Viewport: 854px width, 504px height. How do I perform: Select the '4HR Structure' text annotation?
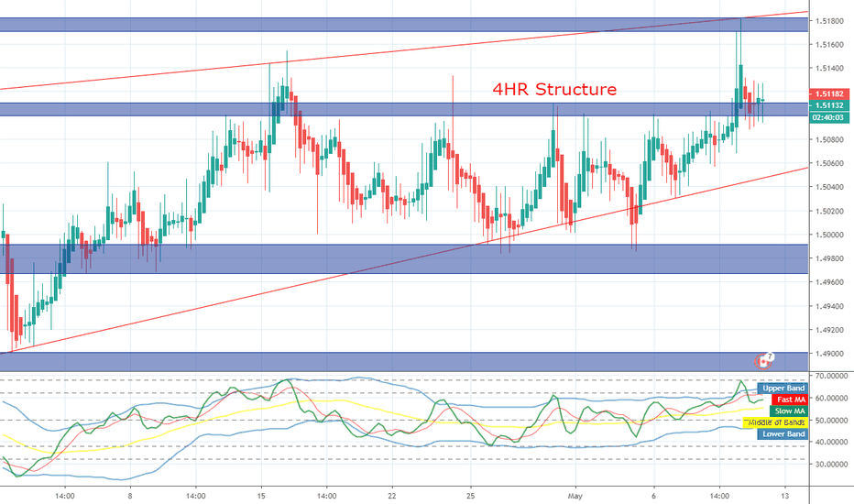point(554,89)
